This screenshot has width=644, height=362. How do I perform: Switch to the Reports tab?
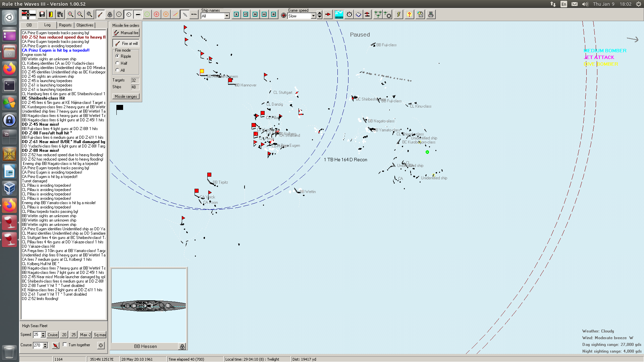pos(65,25)
